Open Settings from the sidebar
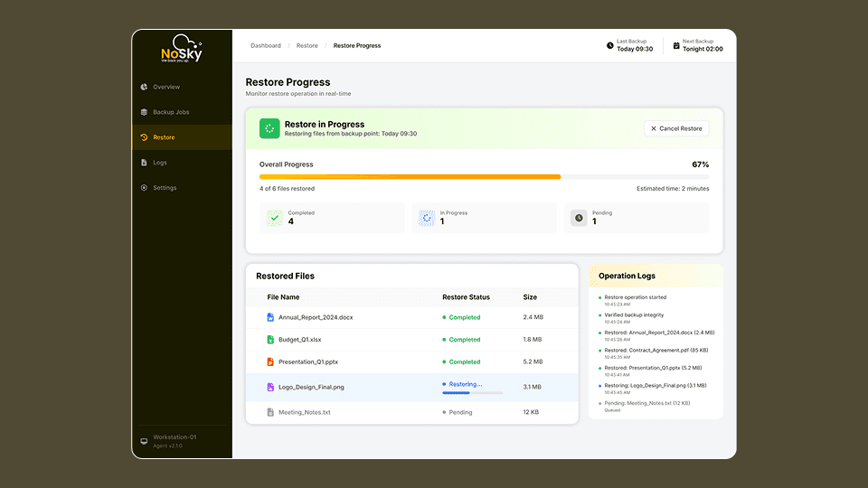The width and height of the screenshot is (868, 488). point(164,188)
